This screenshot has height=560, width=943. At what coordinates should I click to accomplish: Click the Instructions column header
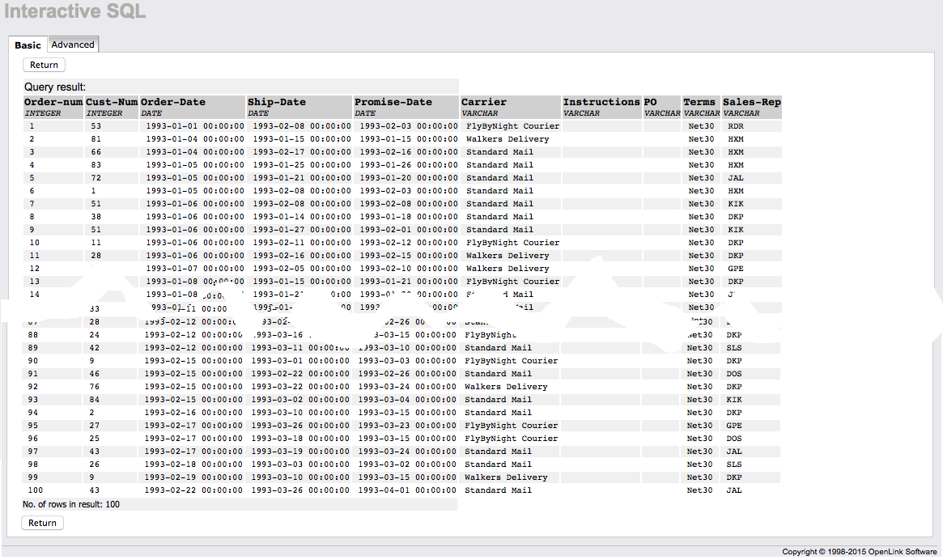tap(601, 102)
